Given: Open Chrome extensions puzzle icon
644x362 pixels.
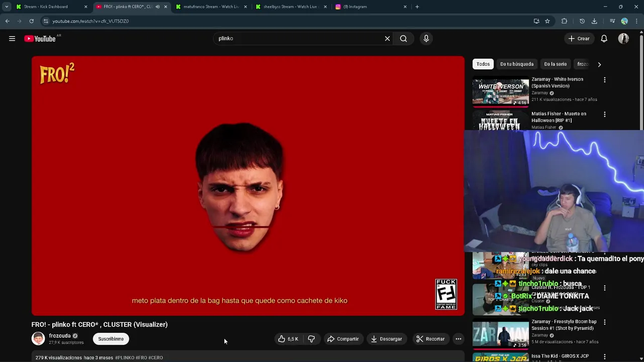Looking at the screenshot, I should click(x=564, y=21).
